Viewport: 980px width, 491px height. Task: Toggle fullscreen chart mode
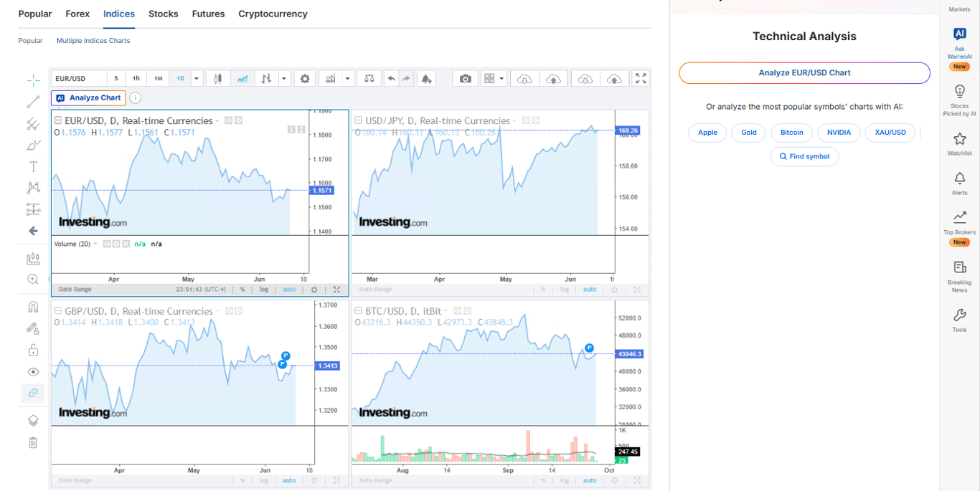pyautogui.click(x=641, y=79)
